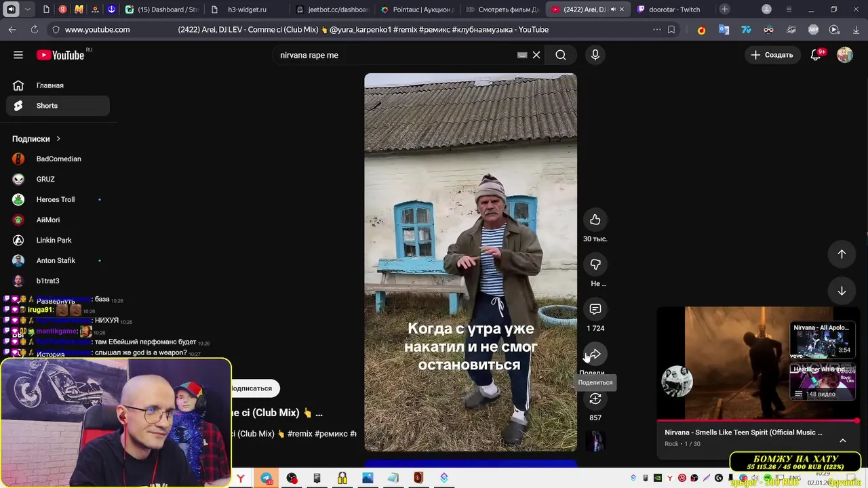Switch to the h3-widget.ru tab

247,9
